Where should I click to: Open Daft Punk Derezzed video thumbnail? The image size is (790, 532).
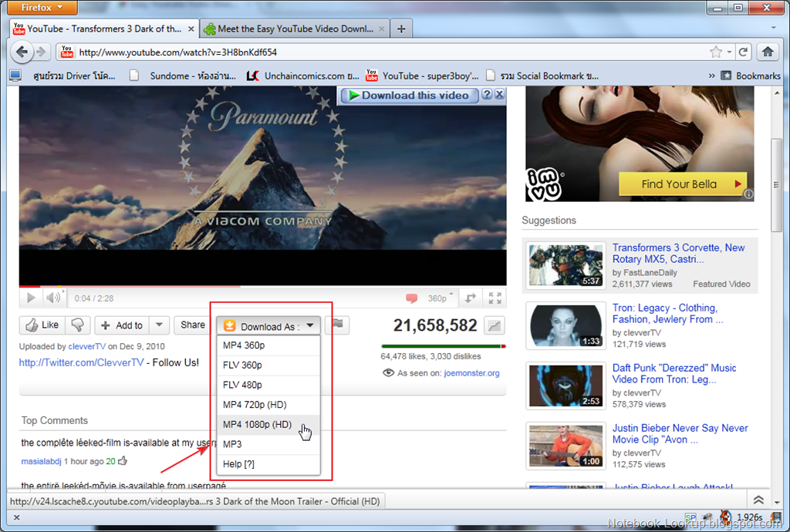click(565, 386)
